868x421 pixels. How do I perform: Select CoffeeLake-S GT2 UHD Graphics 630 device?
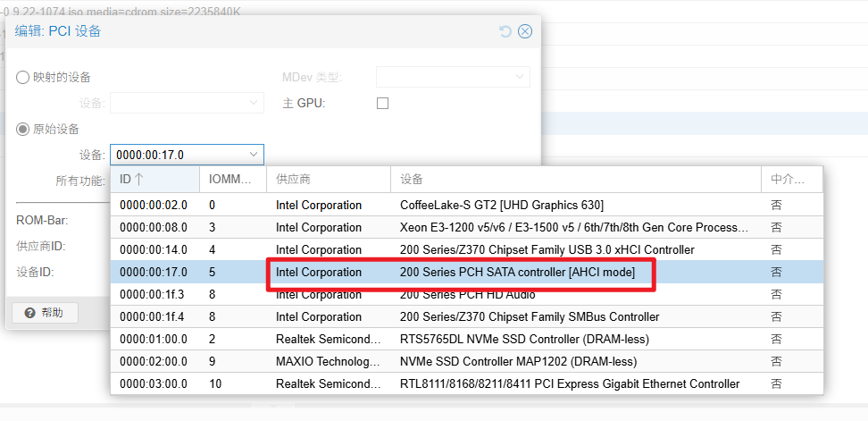501,205
